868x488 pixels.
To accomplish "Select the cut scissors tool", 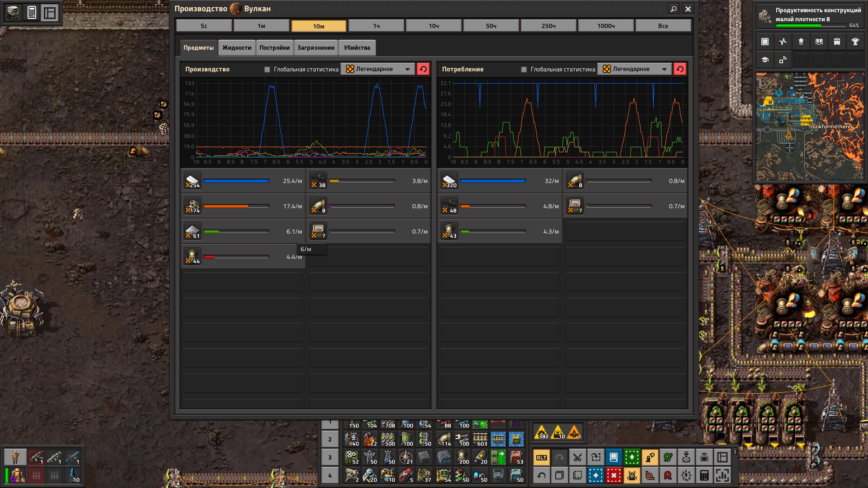I will click(x=577, y=457).
